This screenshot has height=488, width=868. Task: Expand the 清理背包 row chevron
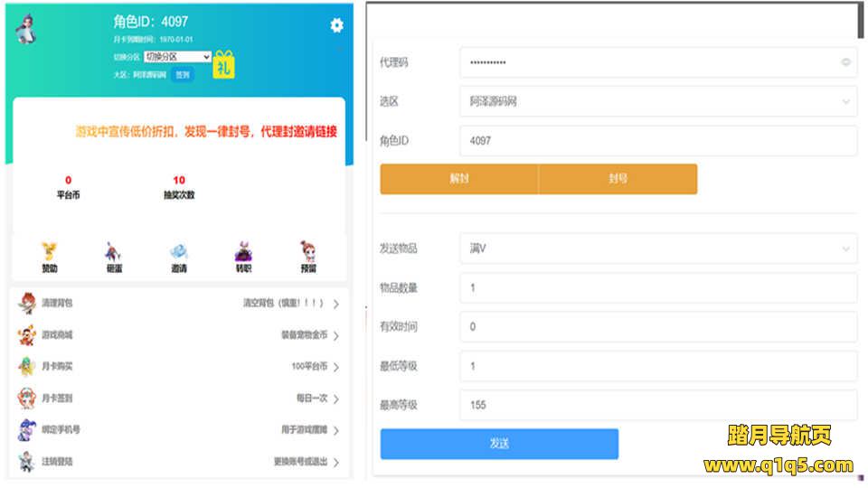(x=336, y=305)
